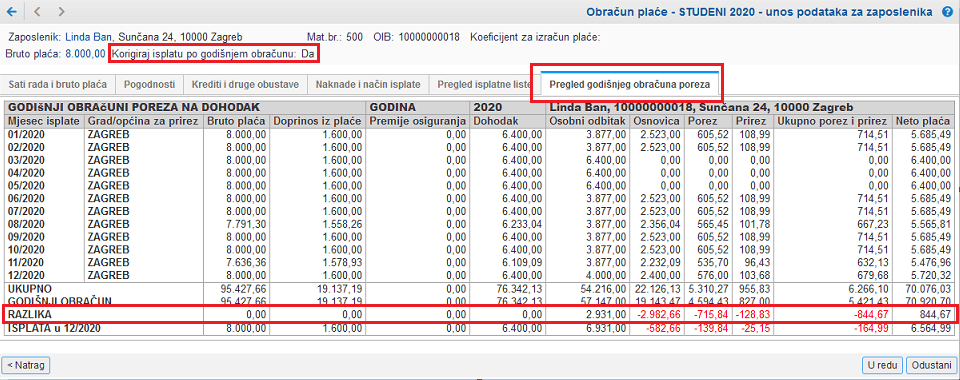This screenshot has width=960, height=380.
Task: Click the Koeficijent za izračun plaće label
Action: pyautogui.click(x=535, y=37)
